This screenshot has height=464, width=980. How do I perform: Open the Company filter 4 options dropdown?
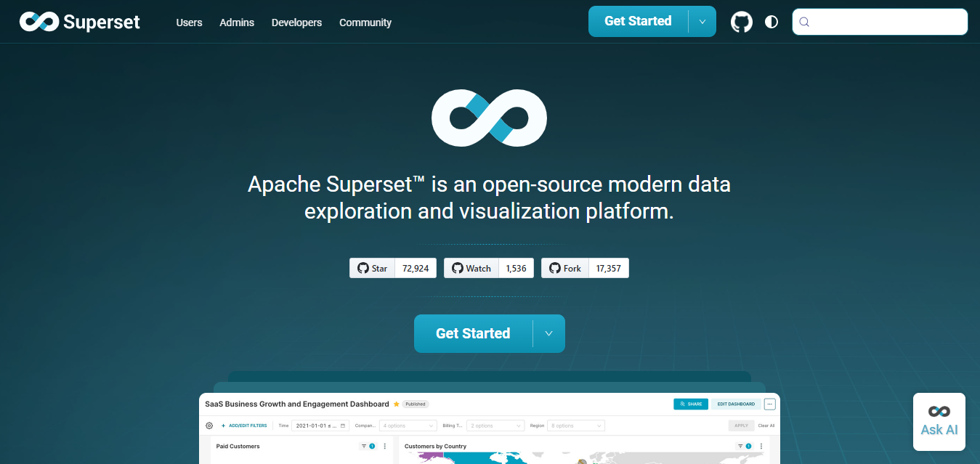coord(408,426)
